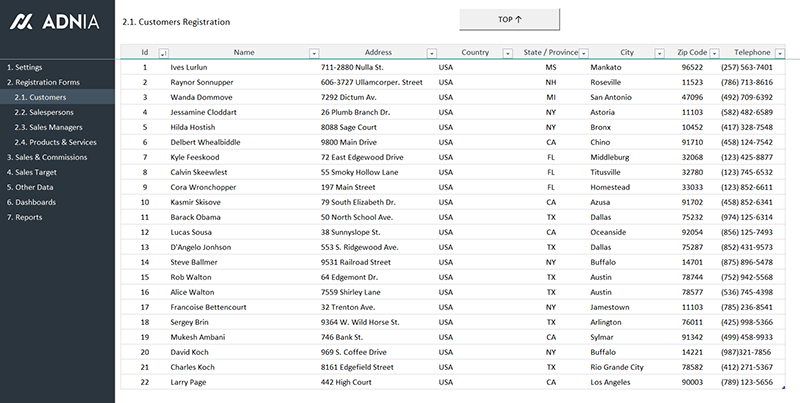Expand the State / Province filter arrow
Image resolution: width=800 pixels, height=403 pixels.
coord(584,53)
